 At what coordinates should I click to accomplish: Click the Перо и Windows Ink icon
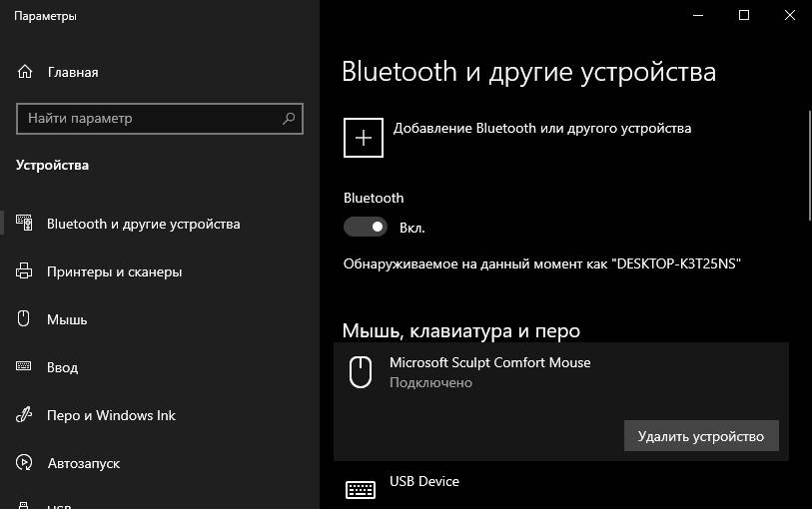[x=25, y=415]
